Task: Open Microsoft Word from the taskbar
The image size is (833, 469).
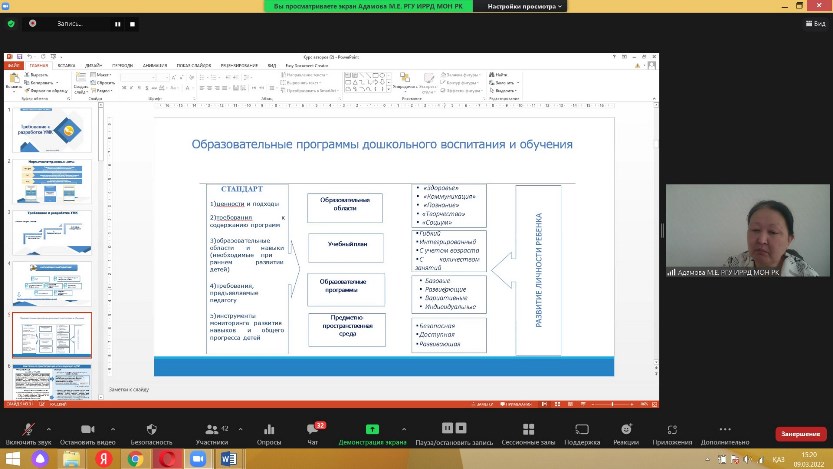Action: pos(227,458)
